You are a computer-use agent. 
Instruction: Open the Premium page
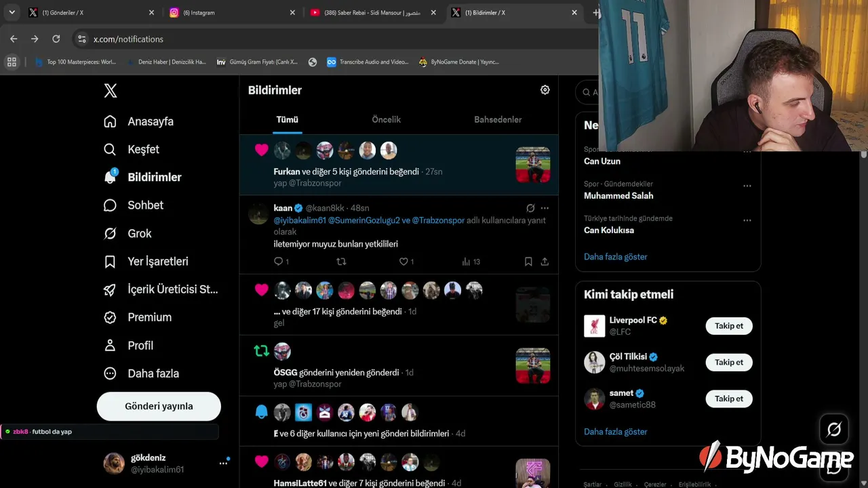click(138, 317)
